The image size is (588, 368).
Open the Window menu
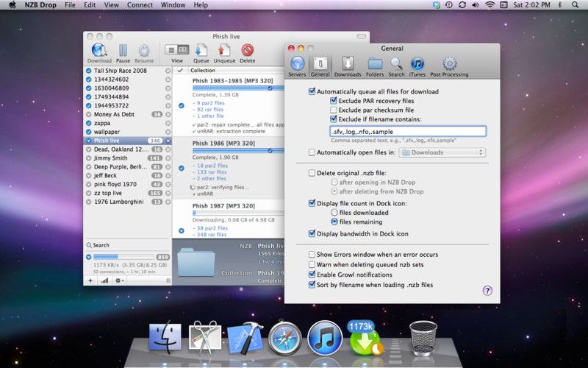[x=173, y=5]
